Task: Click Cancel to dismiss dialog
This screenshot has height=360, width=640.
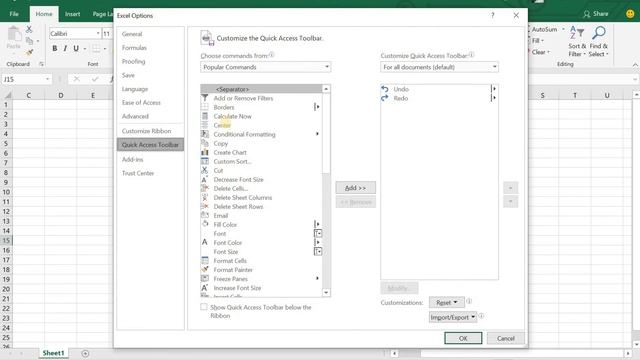Action: click(x=506, y=338)
